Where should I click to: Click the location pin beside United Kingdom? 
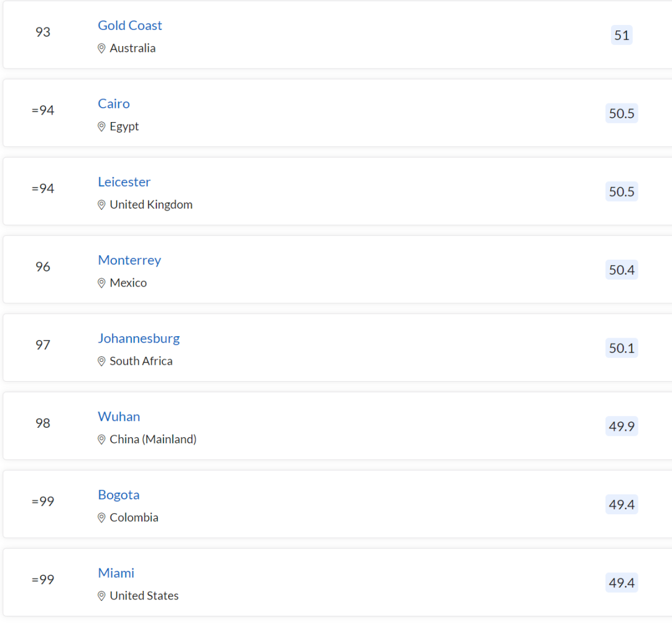click(101, 205)
